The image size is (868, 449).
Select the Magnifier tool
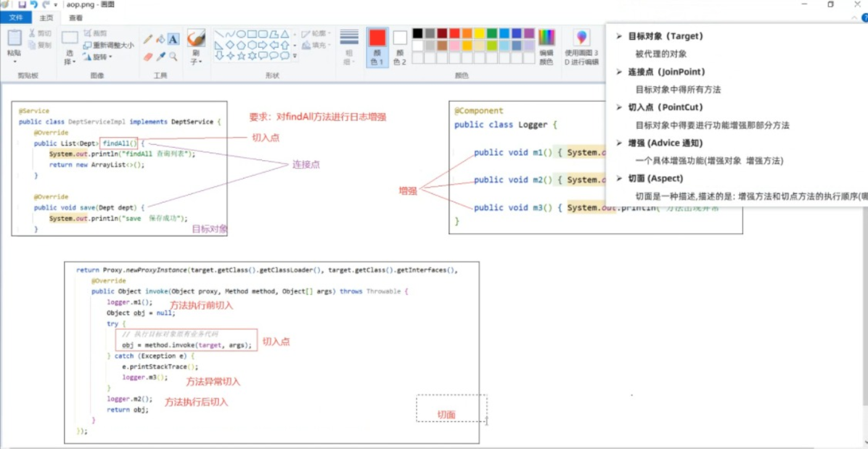[174, 57]
